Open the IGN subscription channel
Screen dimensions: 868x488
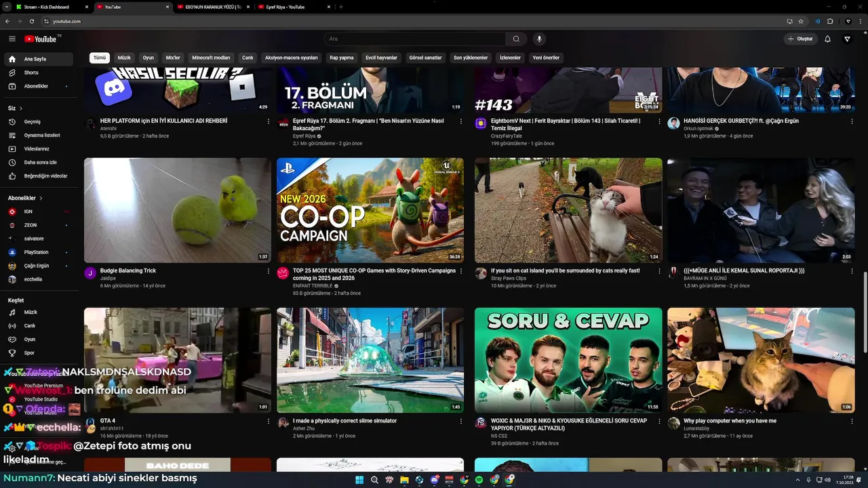(x=39, y=211)
